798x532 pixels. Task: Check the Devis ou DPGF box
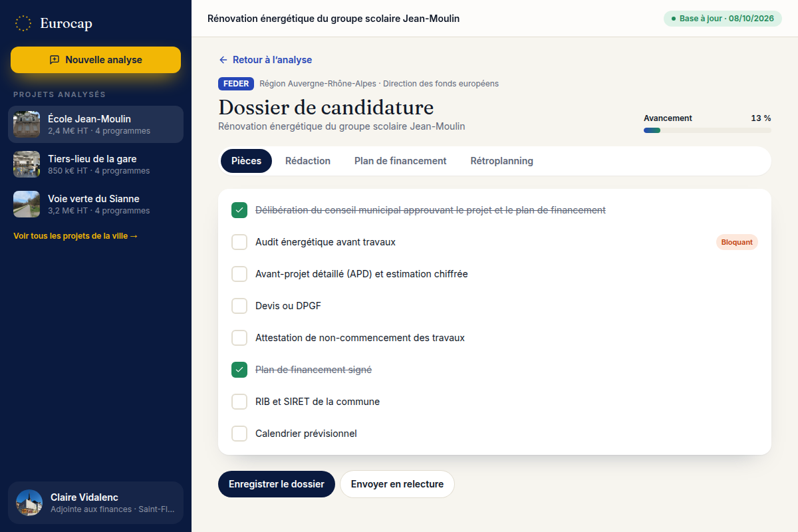coord(239,306)
